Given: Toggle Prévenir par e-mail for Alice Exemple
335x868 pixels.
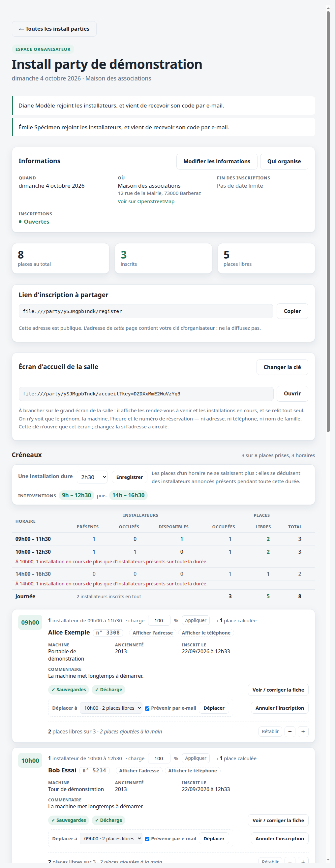Looking at the screenshot, I should (147, 708).
